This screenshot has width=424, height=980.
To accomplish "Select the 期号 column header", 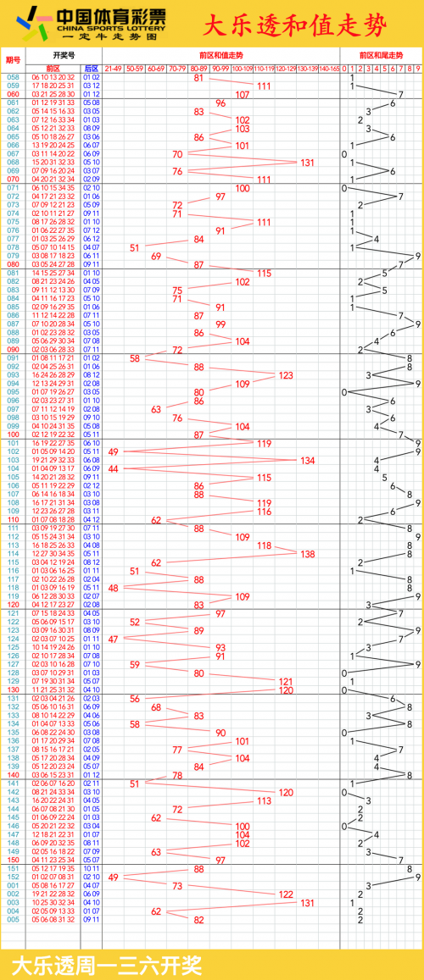I will point(13,60).
